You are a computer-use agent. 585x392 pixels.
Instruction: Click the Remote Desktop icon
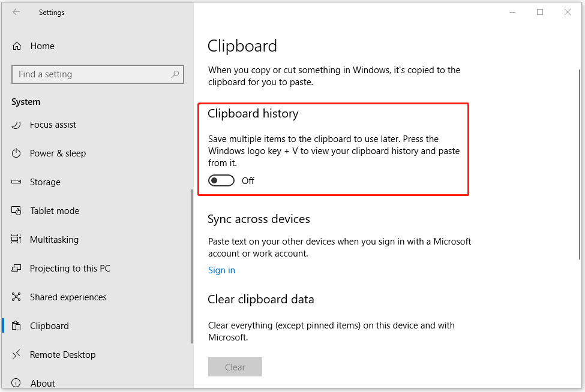click(16, 354)
